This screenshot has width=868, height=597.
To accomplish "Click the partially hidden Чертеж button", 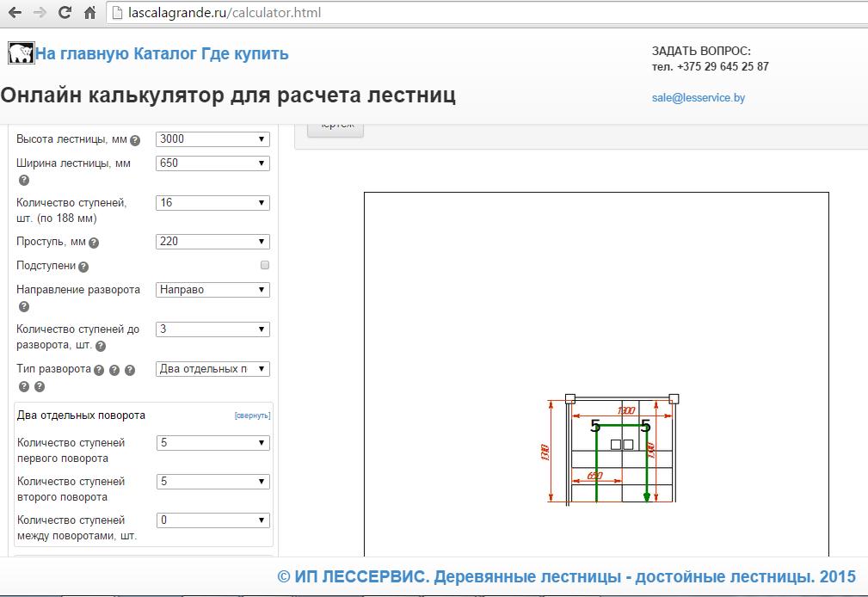I will click(336, 129).
